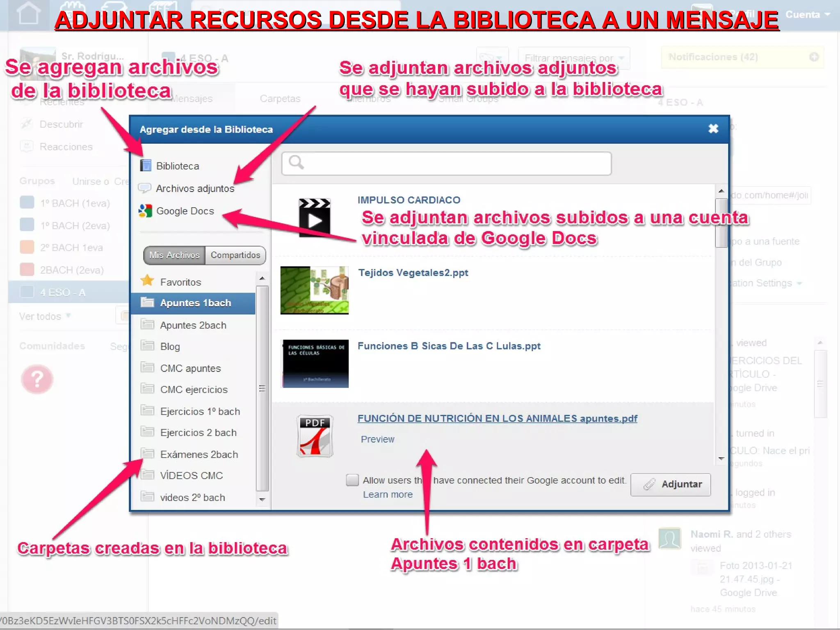The height and width of the screenshot is (630, 840).
Task: Choose Google Docs source
Action: tap(177, 211)
